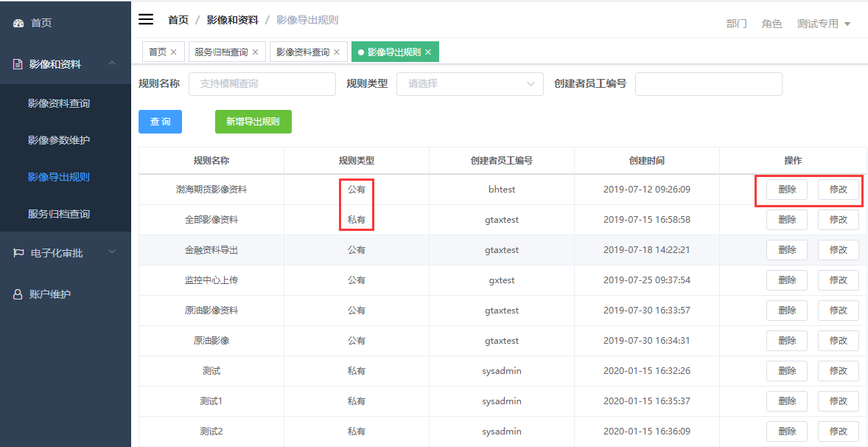Image resolution: width=868 pixels, height=447 pixels.
Task: Click the 规则名称 column header
Action: tap(211, 161)
